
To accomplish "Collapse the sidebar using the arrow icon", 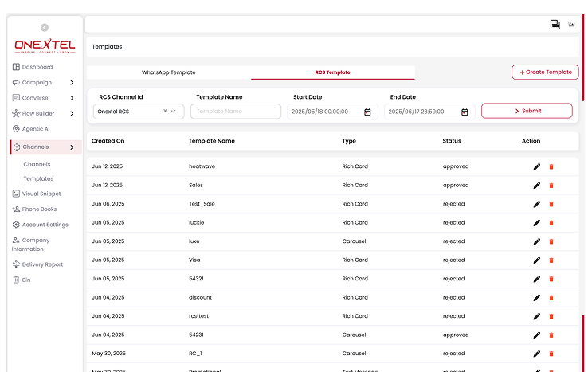I will click(45, 28).
